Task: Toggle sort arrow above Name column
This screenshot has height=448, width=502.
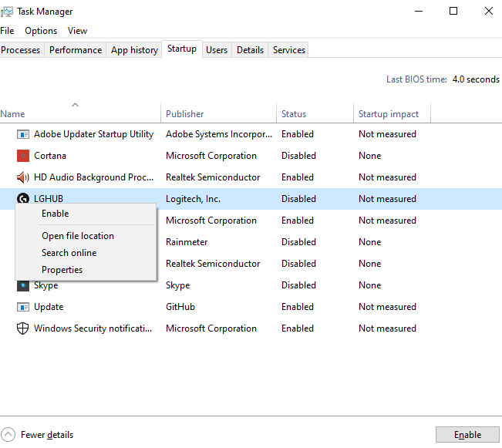Action: tap(75, 105)
